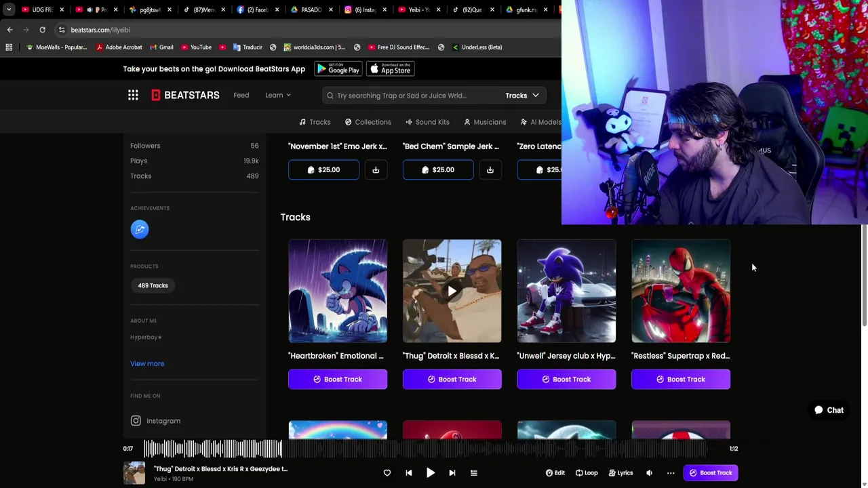Open the Google Play download badge
The image size is (868, 488).
tap(338, 69)
